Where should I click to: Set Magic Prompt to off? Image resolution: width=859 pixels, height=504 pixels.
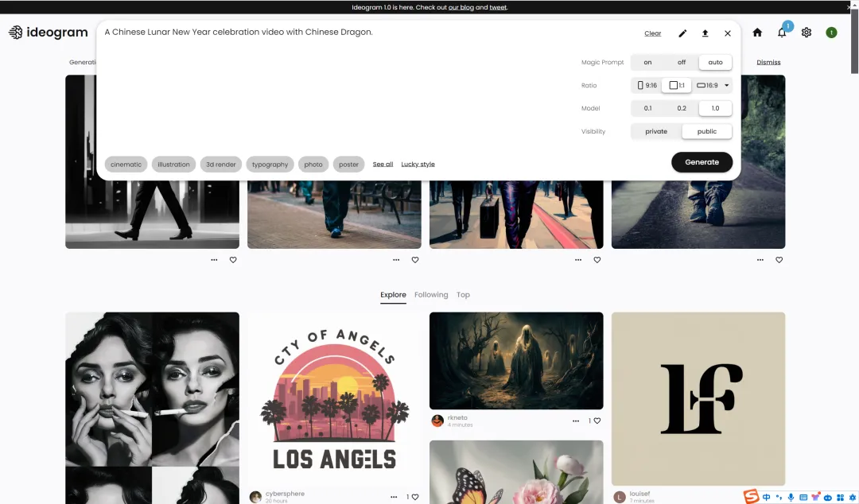tap(682, 62)
